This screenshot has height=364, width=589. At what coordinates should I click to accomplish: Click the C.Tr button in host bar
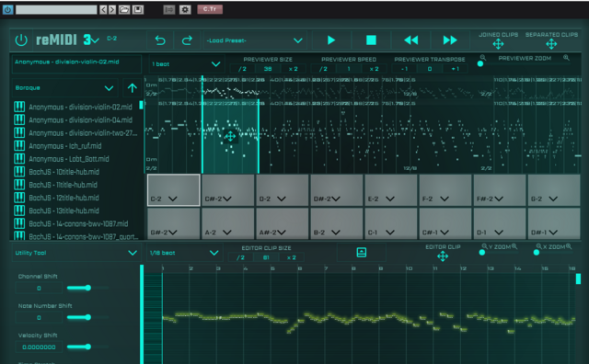coord(210,9)
